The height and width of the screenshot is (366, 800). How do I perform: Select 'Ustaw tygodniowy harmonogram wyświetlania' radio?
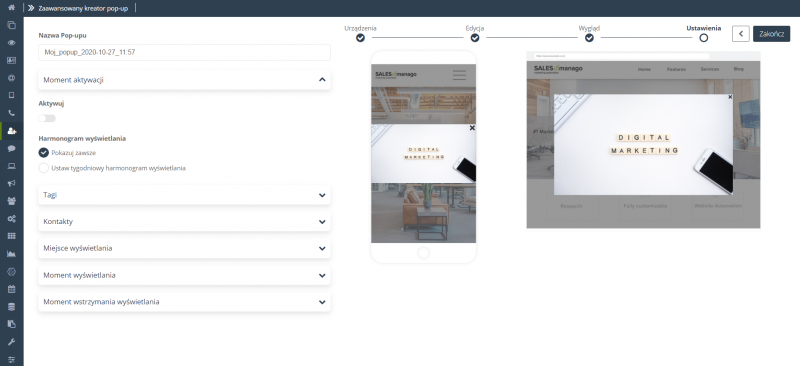(43, 168)
